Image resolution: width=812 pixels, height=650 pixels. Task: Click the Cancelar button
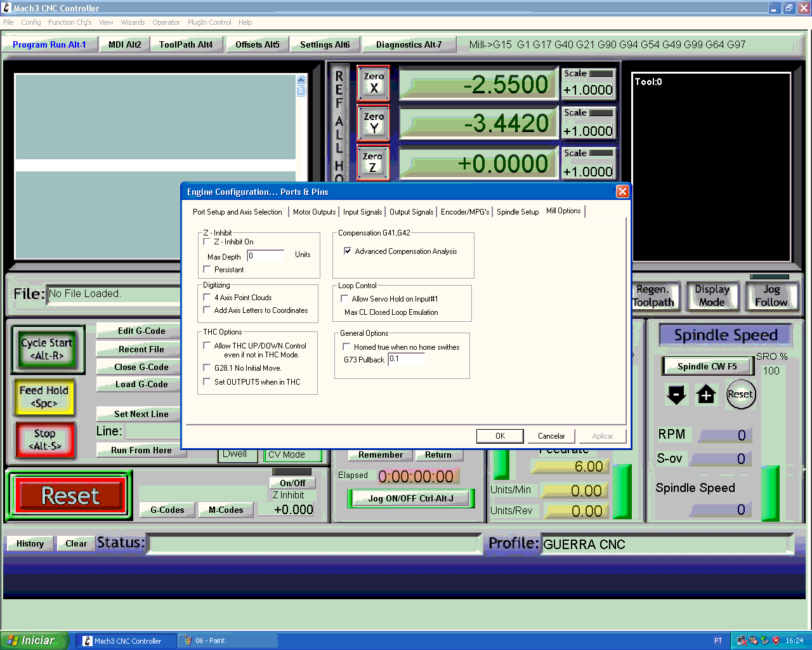tap(551, 436)
